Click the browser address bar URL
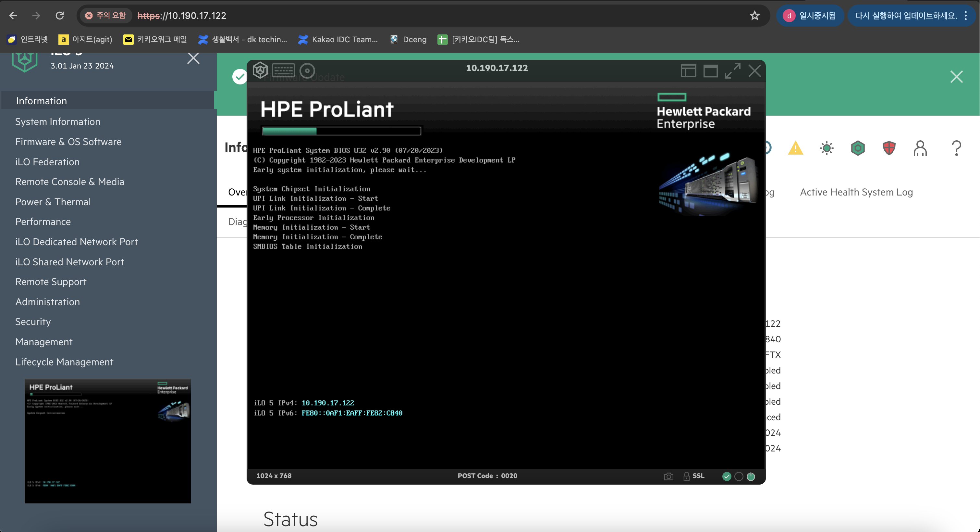Viewport: 980px width, 532px height. pos(182,16)
